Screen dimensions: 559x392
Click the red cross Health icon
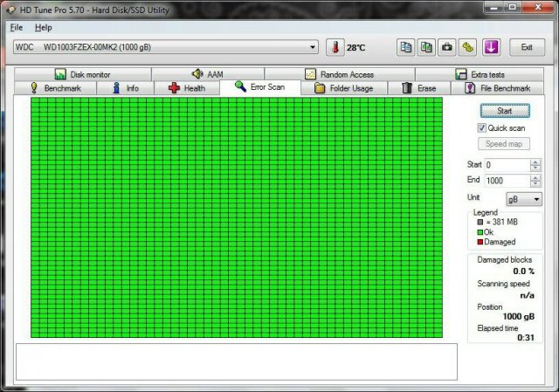tap(175, 88)
